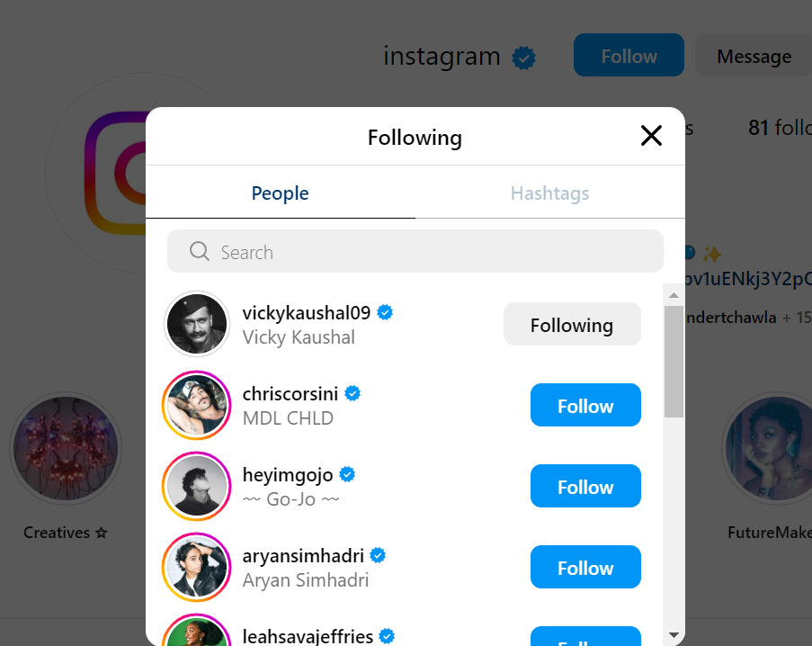Unfollow vickykaushal09 via Following button

tap(572, 325)
